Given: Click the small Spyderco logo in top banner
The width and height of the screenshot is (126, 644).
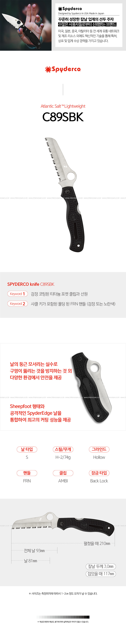Looking at the screenshot, I should [70, 9].
